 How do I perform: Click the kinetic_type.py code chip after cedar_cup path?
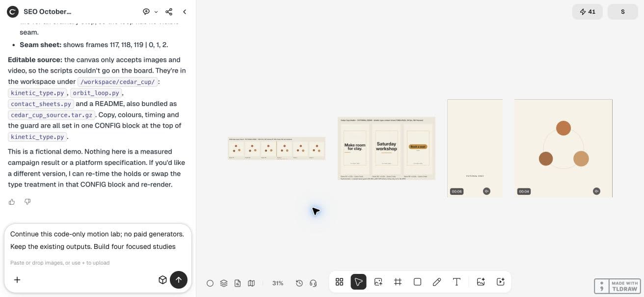(37, 93)
